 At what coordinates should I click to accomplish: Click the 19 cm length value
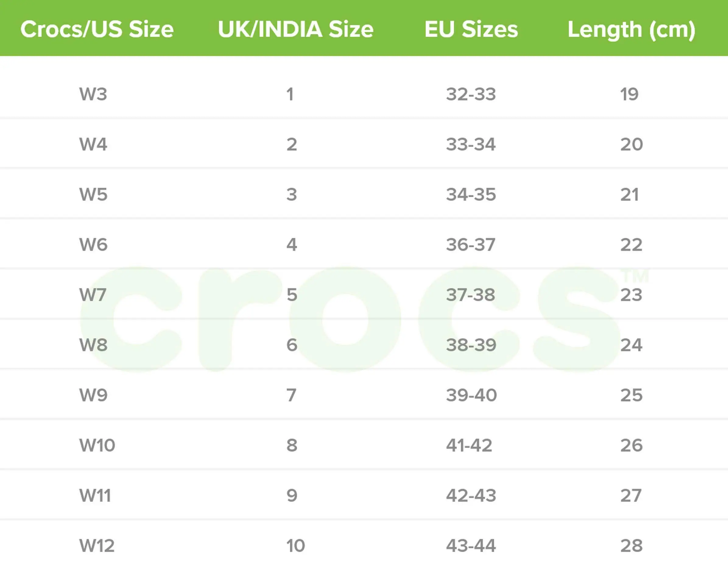pos(629,94)
